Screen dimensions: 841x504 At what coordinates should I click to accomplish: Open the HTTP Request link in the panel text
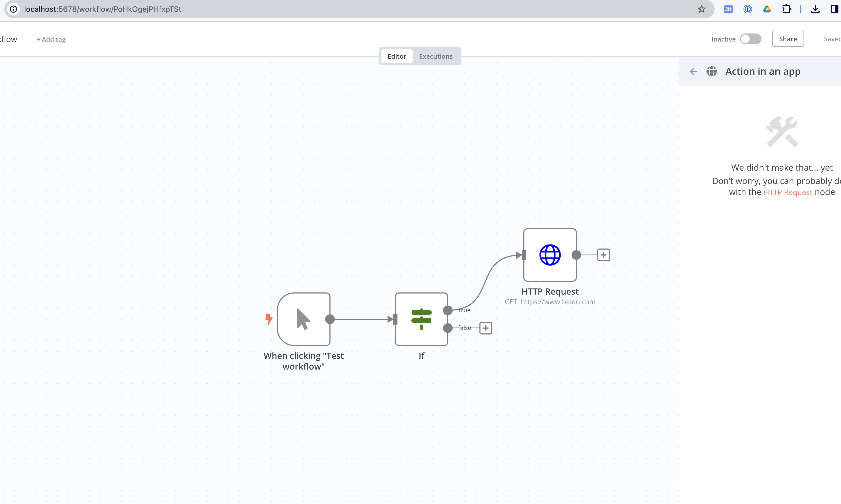point(788,192)
